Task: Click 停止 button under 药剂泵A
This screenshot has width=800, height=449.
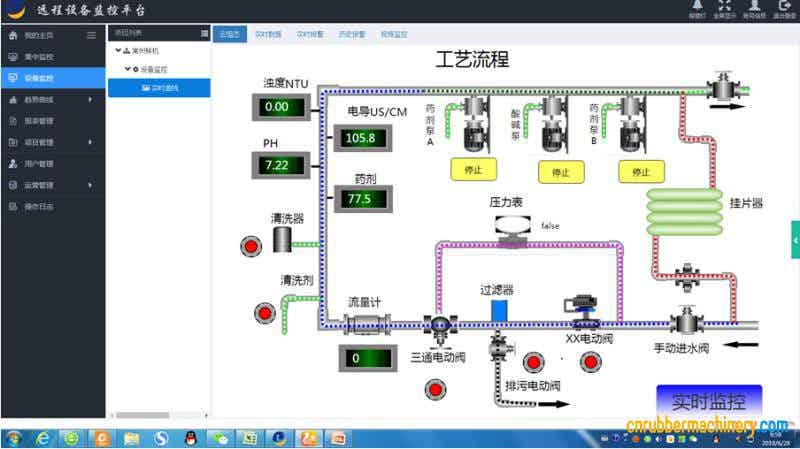Action: tap(474, 169)
